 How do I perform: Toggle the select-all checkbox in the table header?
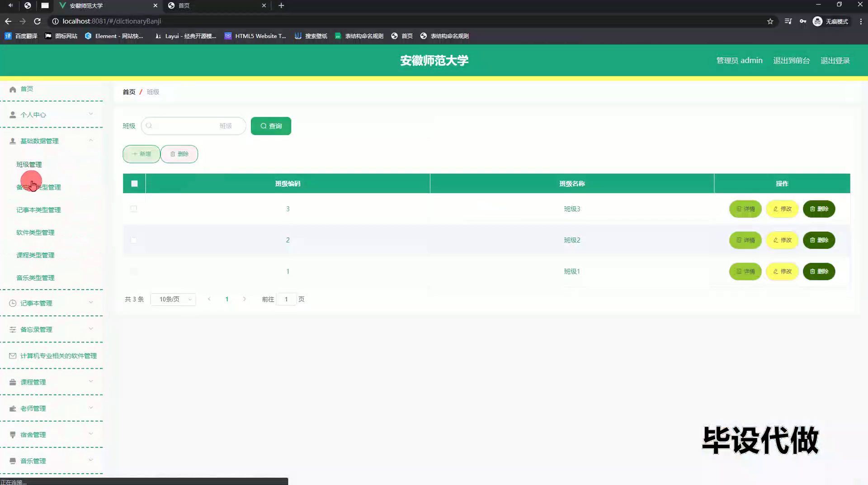click(134, 183)
